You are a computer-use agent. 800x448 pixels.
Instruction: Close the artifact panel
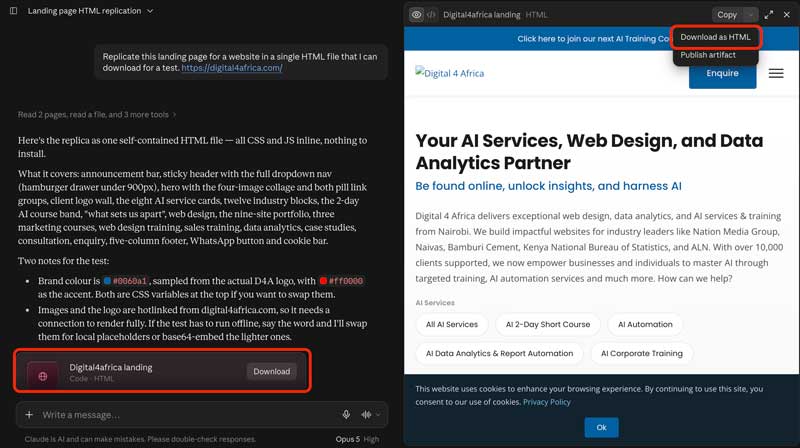tap(787, 15)
